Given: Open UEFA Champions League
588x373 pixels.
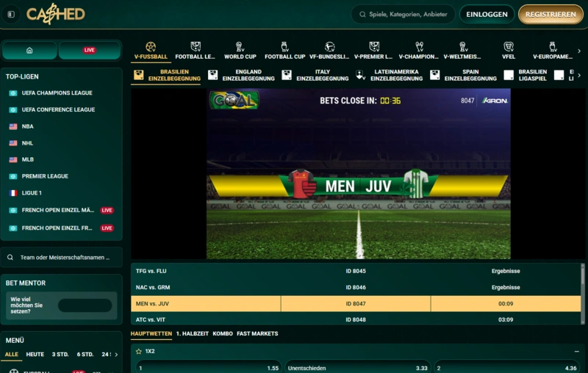Looking at the screenshot, I should [57, 93].
